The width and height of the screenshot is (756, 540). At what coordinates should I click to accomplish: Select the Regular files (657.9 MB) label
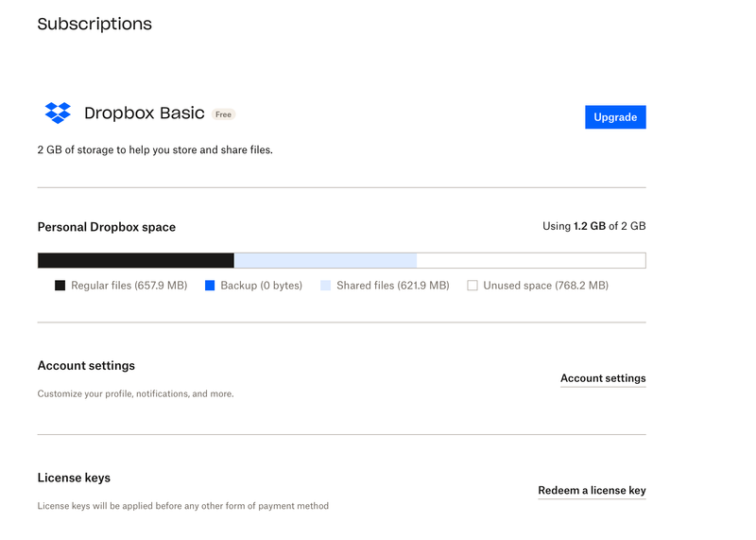pyautogui.click(x=129, y=285)
